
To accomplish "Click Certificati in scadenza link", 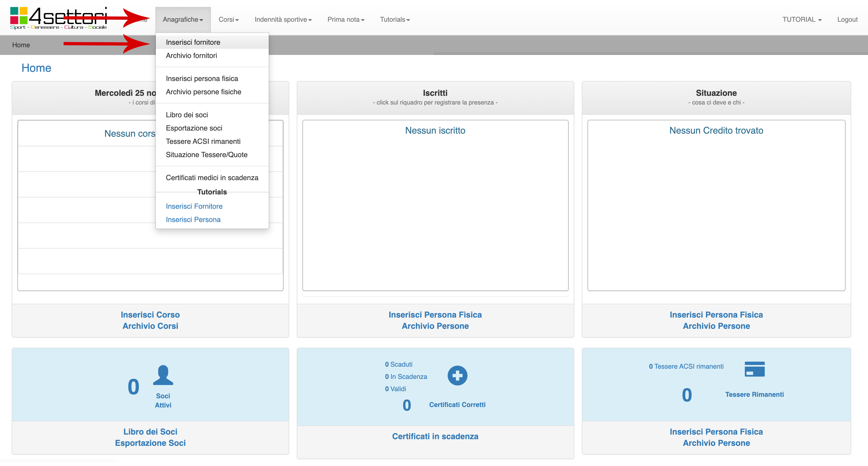I will [435, 436].
